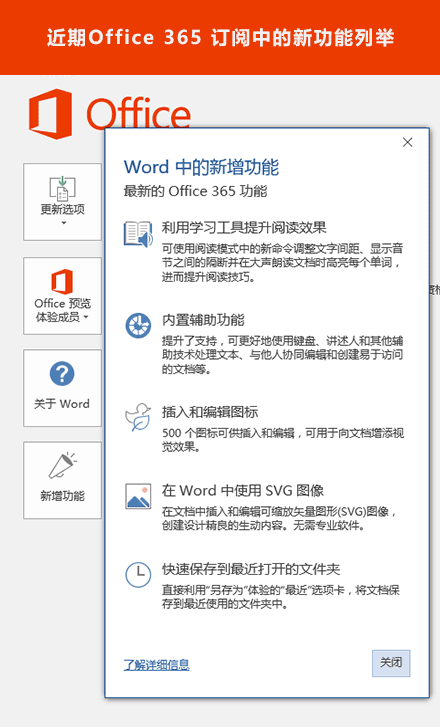The width and height of the screenshot is (440, 727).
Task: Open the 关于 Word button
Action: tap(63, 388)
